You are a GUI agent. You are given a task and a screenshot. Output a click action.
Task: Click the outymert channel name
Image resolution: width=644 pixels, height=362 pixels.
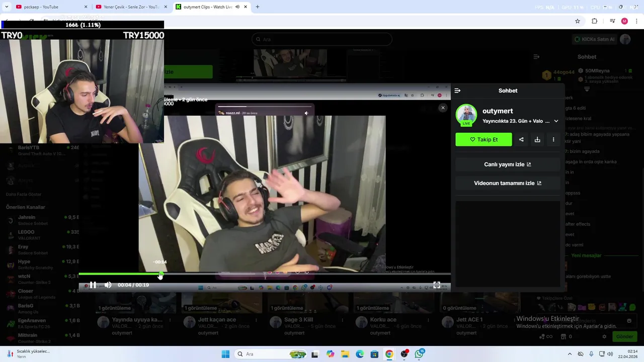pyautogui.click(x=498, y=111)
